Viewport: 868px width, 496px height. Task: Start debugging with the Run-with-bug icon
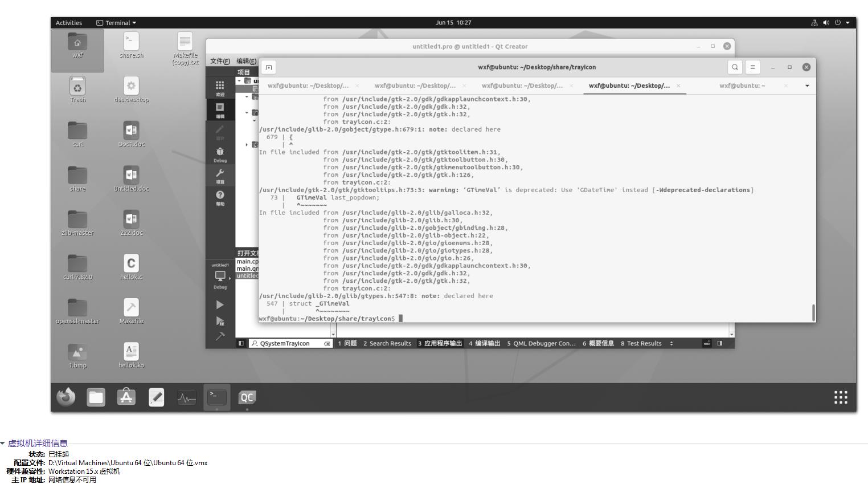pos(220,321)
